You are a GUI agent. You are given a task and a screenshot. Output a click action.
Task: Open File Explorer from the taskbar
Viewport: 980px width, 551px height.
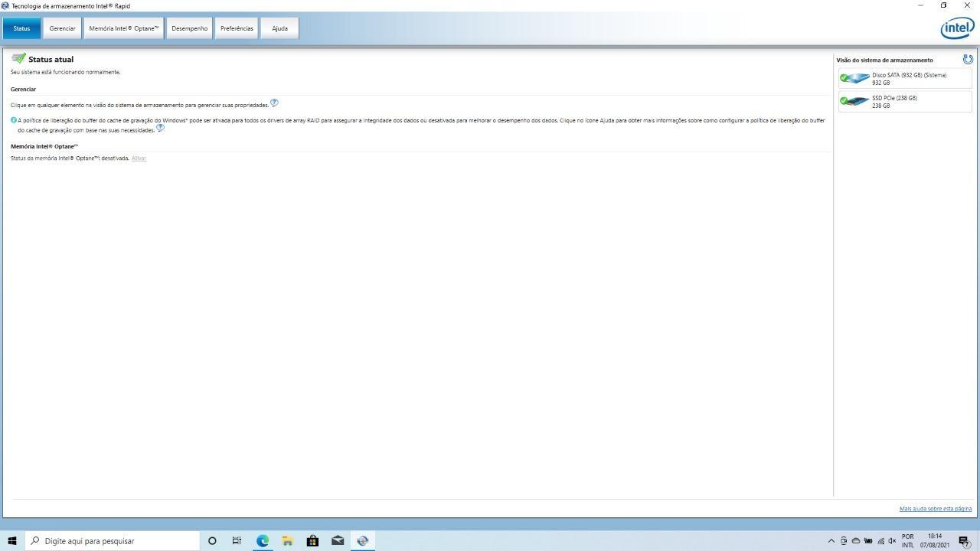pos(287,541)
